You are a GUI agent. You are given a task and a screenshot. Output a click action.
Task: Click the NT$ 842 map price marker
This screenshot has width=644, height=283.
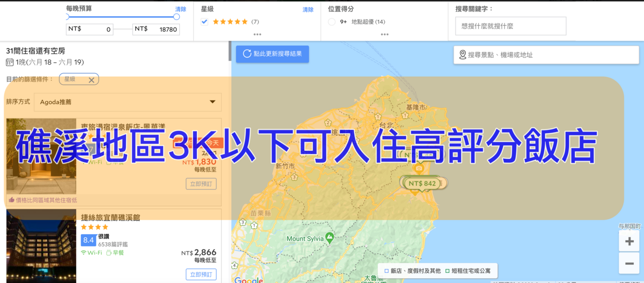(x=422, y=184)
